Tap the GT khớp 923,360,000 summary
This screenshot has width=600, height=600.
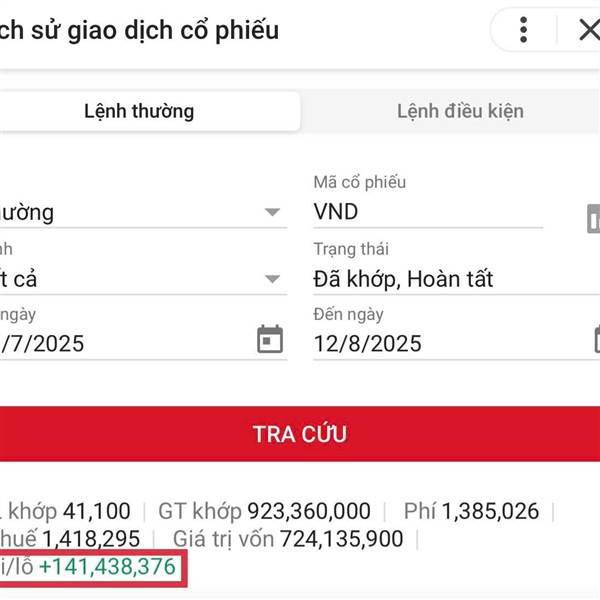[264, 511]
